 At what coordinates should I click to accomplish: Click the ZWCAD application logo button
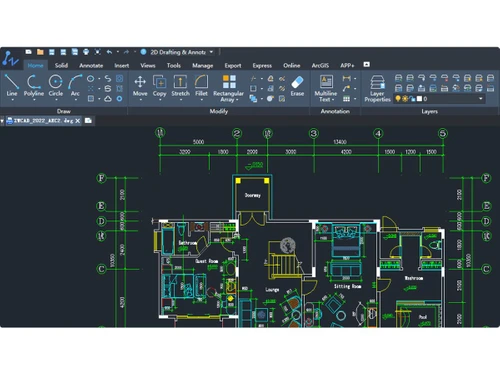coord(10,58)
